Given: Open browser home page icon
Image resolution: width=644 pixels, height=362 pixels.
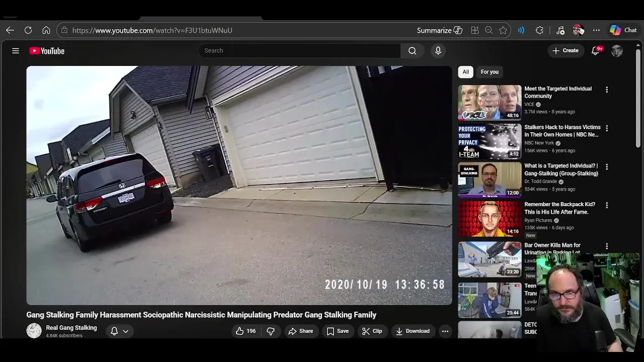Looking at the screenshot, I should pyautogui.click(x=46, y=30).
